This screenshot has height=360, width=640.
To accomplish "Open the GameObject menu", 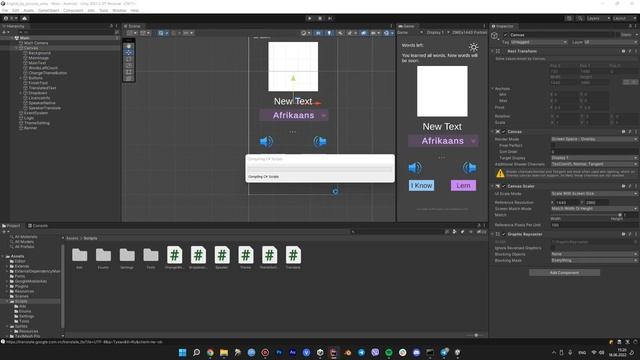I will click(49, 10).
